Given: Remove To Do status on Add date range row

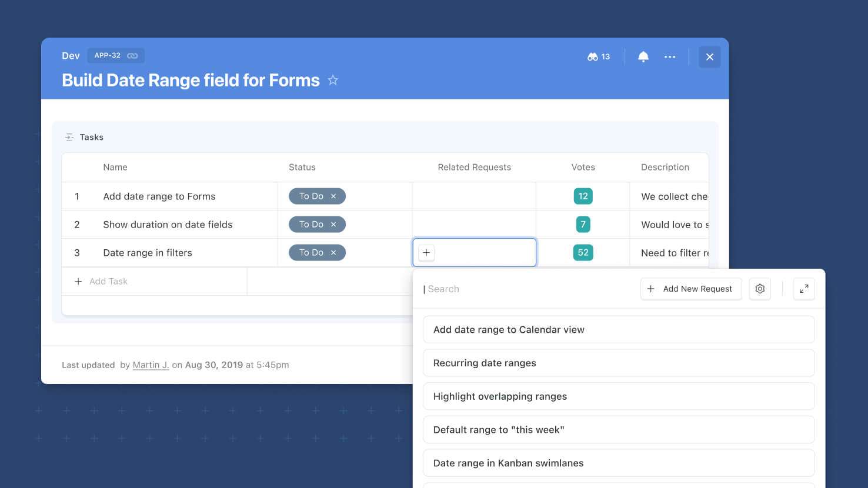Looking at the screenshot, I should click(333, 196).
